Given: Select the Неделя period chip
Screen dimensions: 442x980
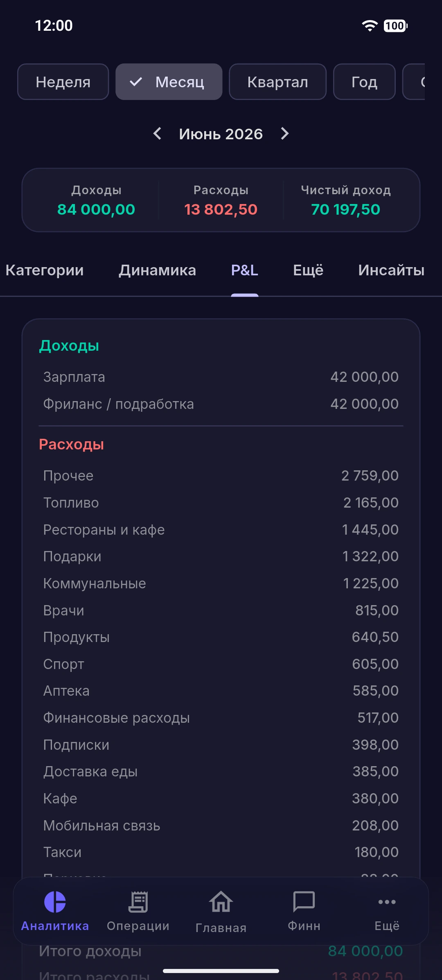Looking at the screenshot, I should 63,82.
